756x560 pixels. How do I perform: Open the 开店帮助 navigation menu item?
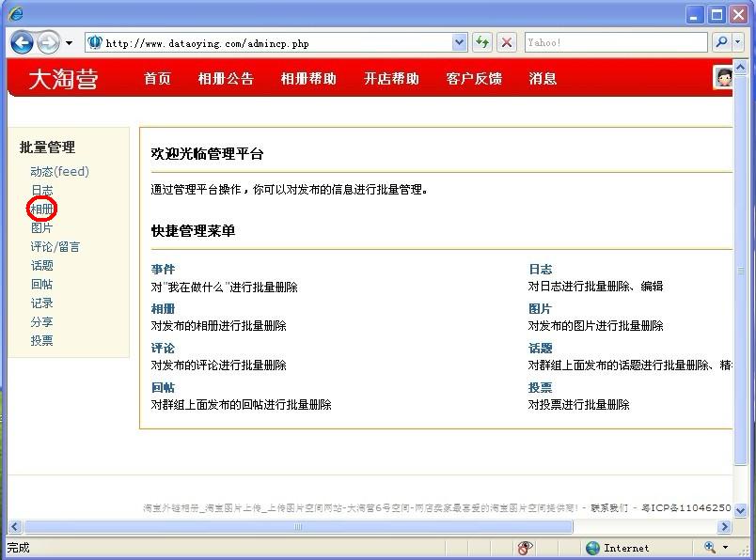click(391, 79)
